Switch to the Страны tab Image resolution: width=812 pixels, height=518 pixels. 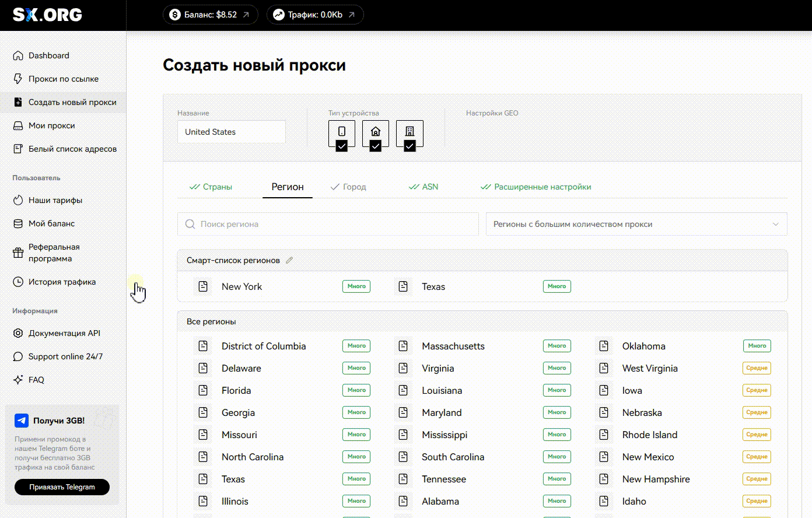(211, 187)
